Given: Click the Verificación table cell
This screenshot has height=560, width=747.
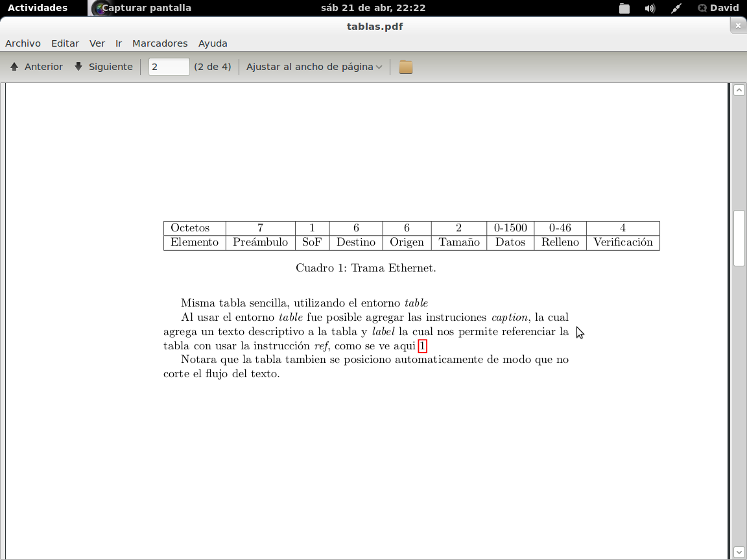Looking at the screenshot, I should click(x=623, y=242).
